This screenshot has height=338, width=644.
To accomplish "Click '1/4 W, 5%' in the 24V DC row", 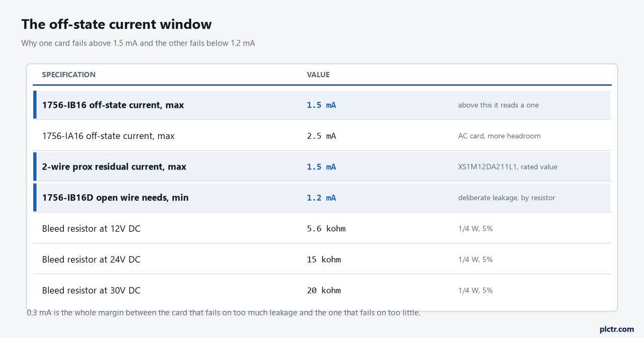I will (x=475, y=260).
